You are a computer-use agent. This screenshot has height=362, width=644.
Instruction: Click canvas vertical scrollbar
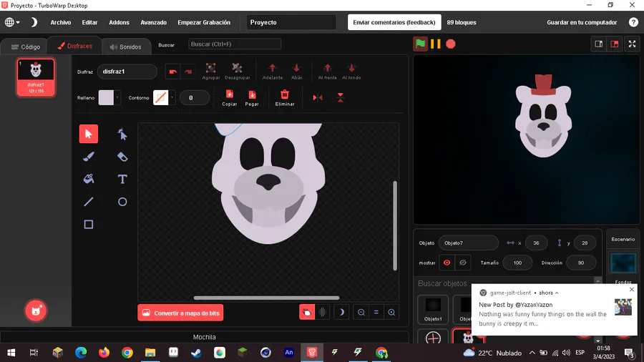395,225
